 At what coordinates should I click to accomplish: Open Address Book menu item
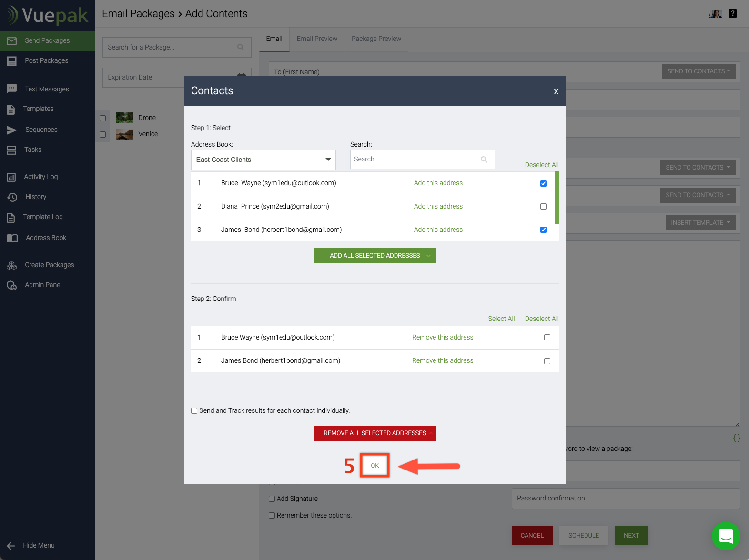coord(46,238)
